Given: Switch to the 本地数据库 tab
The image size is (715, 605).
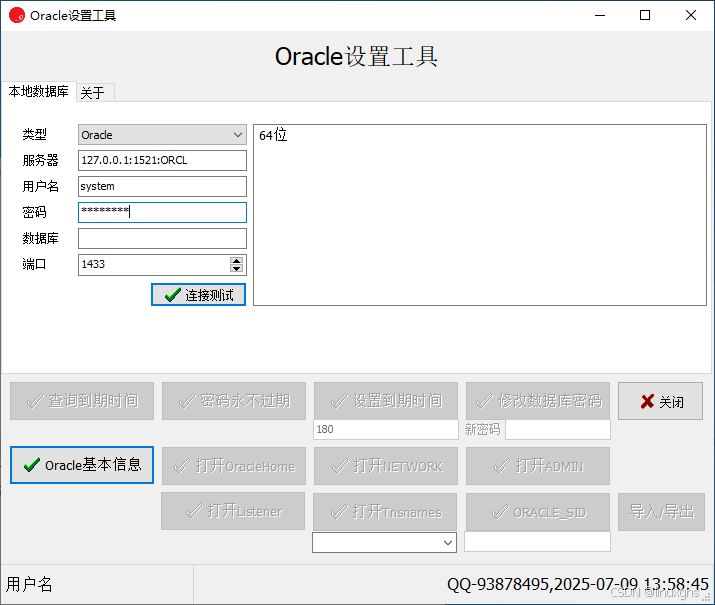Looking at the screenshot, I should click(x=38, y=92).
